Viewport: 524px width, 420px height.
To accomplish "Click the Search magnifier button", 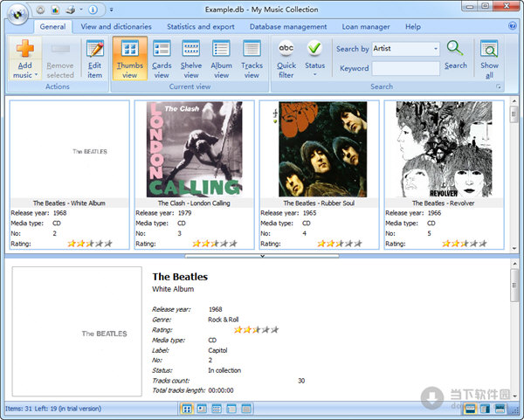I will pos(456,55).
